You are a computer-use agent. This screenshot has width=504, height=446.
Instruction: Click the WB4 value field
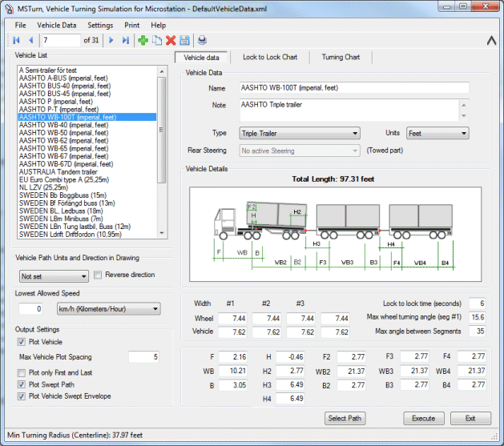[471, 371]
